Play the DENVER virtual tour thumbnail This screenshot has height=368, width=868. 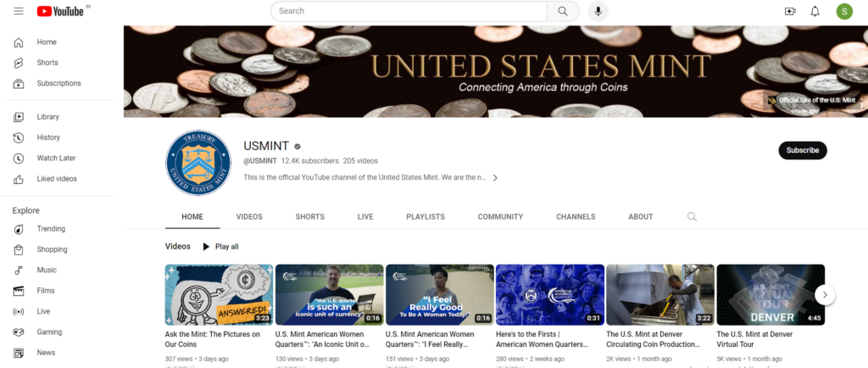click(x=771, y=294)
